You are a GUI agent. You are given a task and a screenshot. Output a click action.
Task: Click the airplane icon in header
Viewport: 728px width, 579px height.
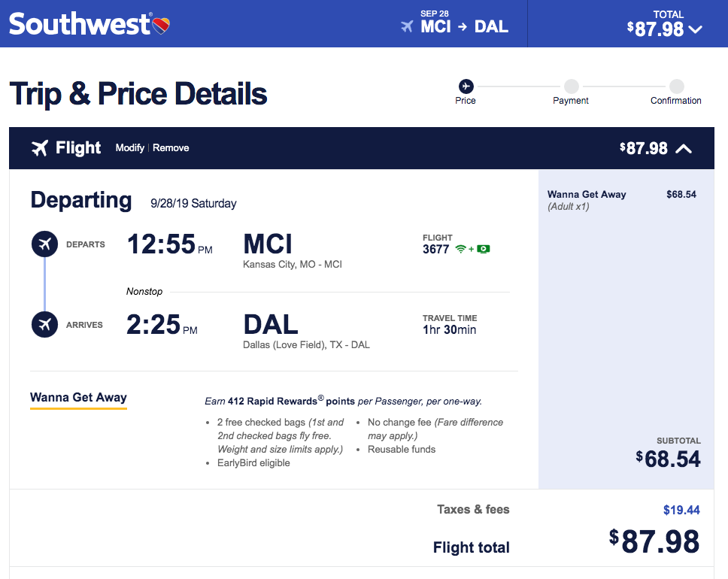407,27
